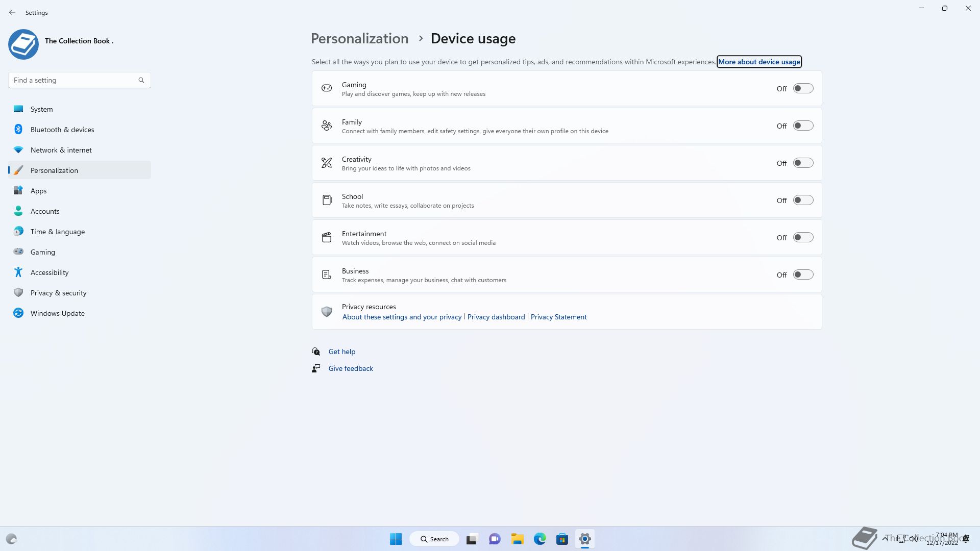Launch Microsoft Edge from taskbar
Viewport: 980px width, 551px height.
(540, 539)
